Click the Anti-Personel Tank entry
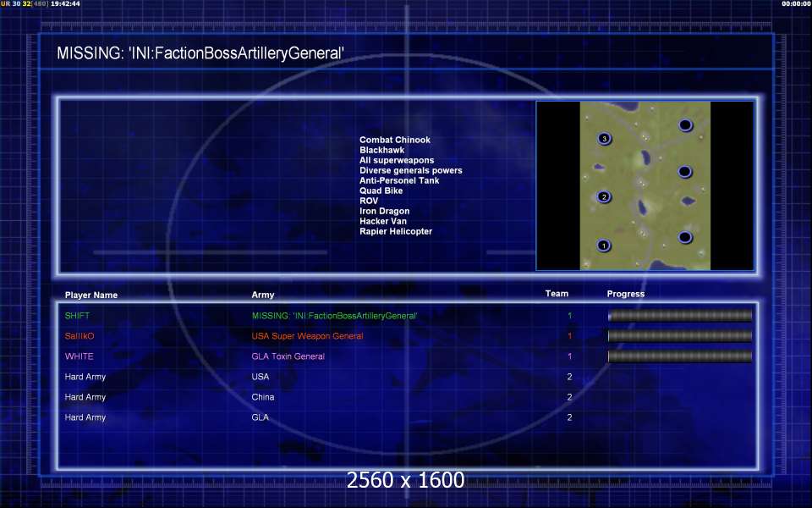This screenshot has width=812, height=508. [399, 180]
